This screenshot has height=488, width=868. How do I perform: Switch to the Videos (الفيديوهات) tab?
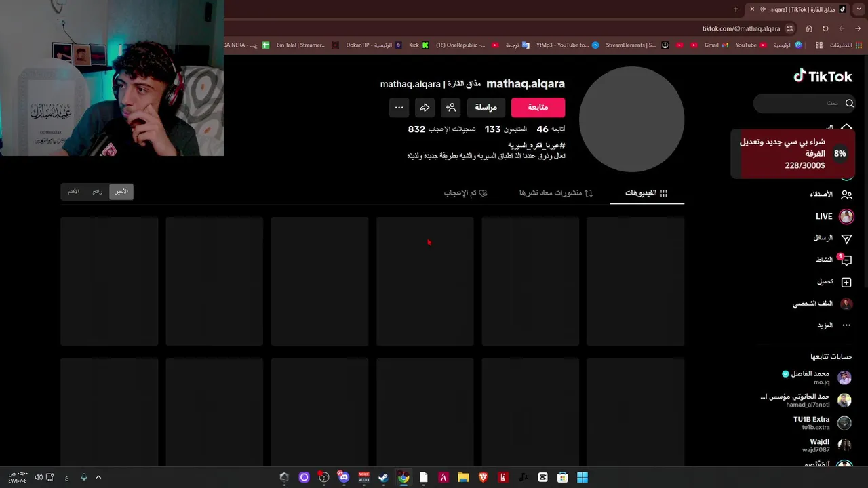(646, 193)
